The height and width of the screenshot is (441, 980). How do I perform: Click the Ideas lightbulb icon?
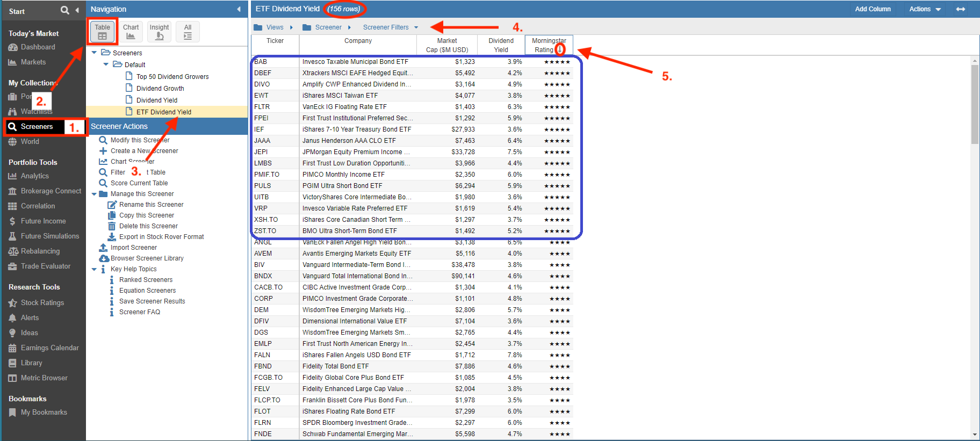coord(12,333)
